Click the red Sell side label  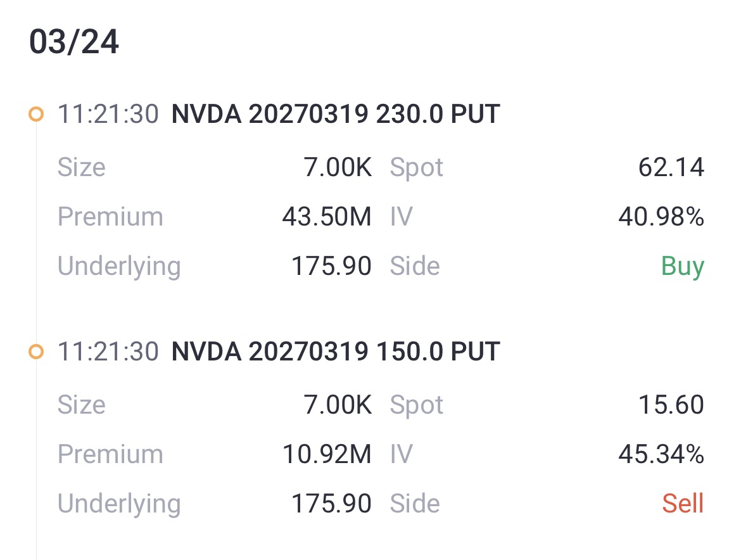pos(683,504)
